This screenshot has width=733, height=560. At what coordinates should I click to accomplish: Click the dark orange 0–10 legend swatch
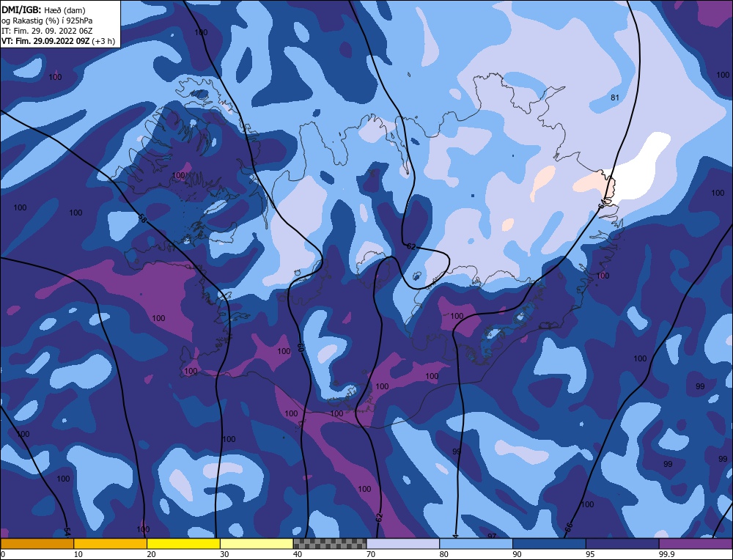click(x=37, y=544)
